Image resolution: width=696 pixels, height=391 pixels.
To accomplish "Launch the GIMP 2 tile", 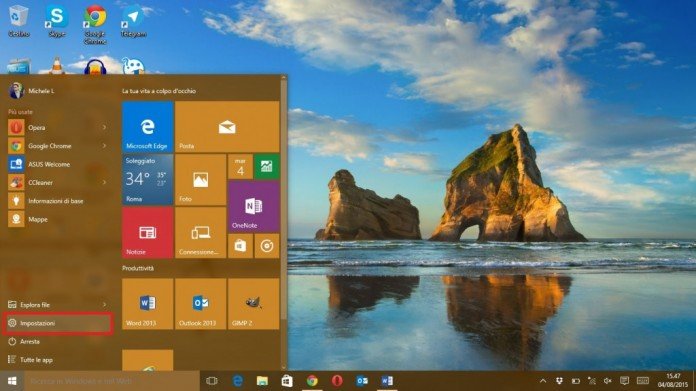I will [x=253, y=304].
